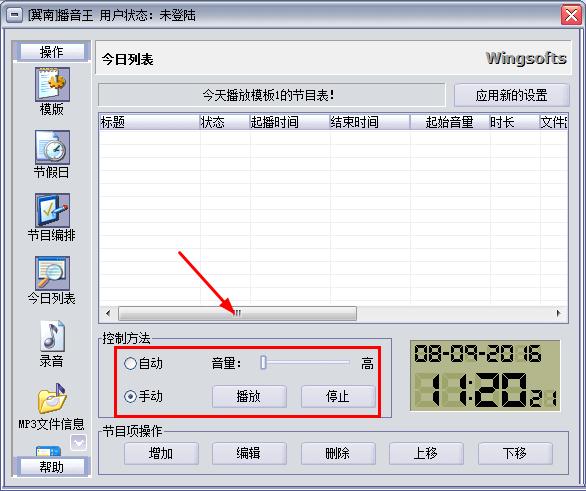Expand the 操作 sidebar header
Image resolution: width=586 pixels, height=491 pixels.
click(x=52, y=52)
